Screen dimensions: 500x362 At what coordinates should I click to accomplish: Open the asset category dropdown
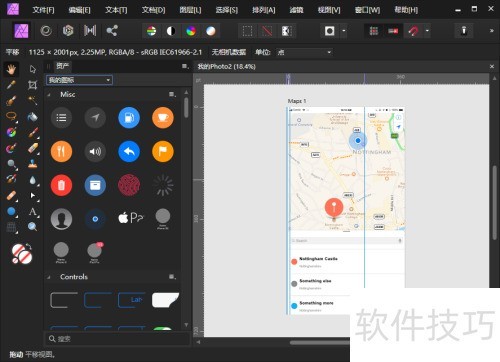point(79,80)
